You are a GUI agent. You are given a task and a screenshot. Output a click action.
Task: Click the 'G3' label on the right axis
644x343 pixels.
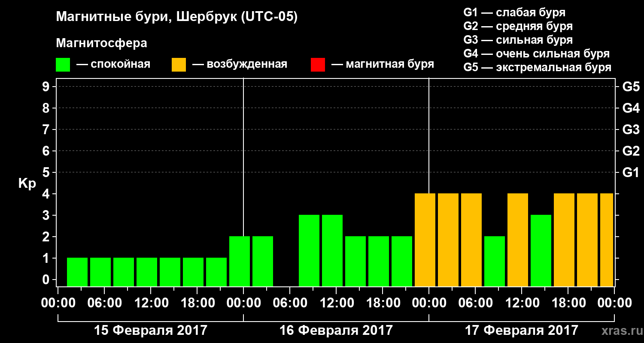point(631,129)
